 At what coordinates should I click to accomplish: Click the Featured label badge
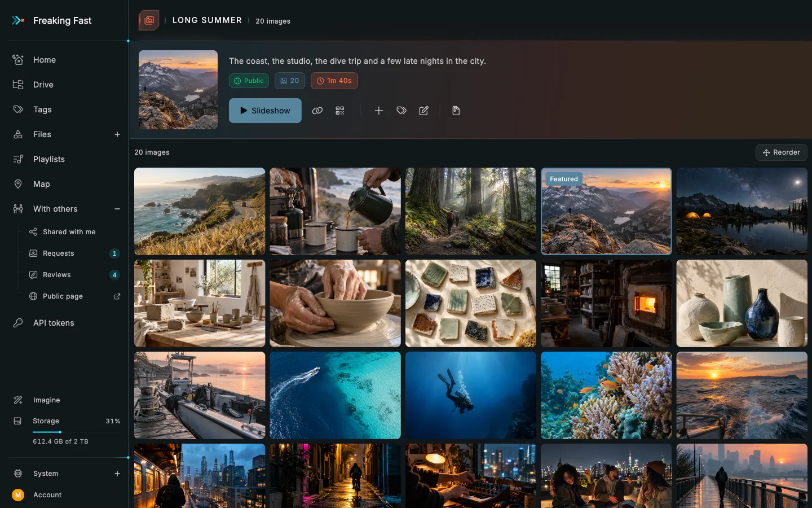[564, 179]
